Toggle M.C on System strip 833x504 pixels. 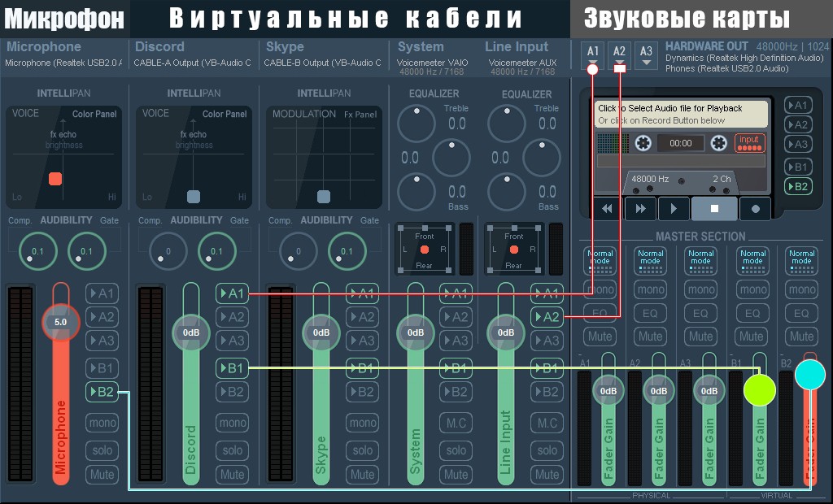coord(456,423)
